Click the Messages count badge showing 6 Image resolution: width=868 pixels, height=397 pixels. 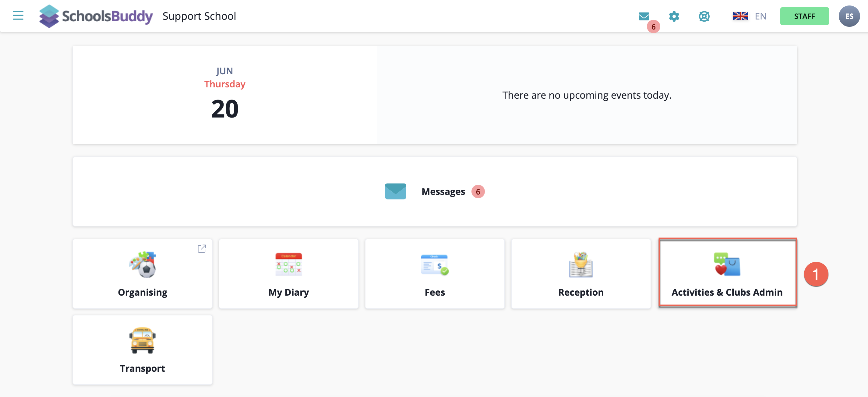pos(478,191)
